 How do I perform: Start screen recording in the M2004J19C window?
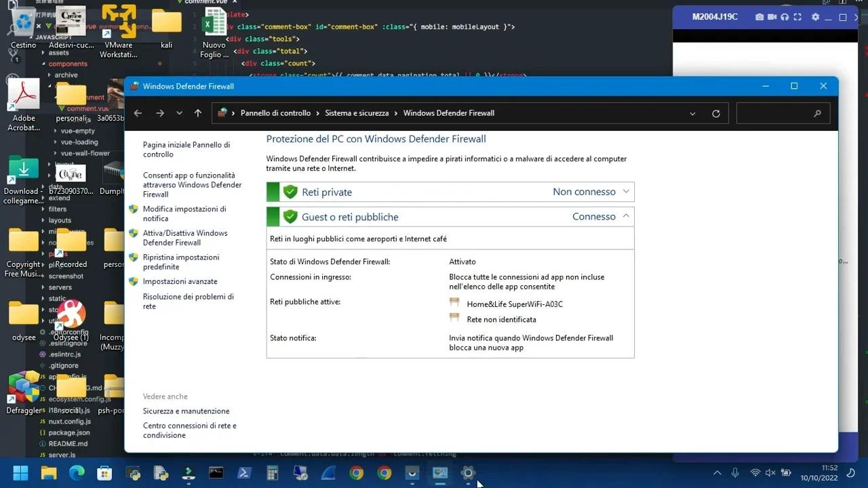point(772,17)
